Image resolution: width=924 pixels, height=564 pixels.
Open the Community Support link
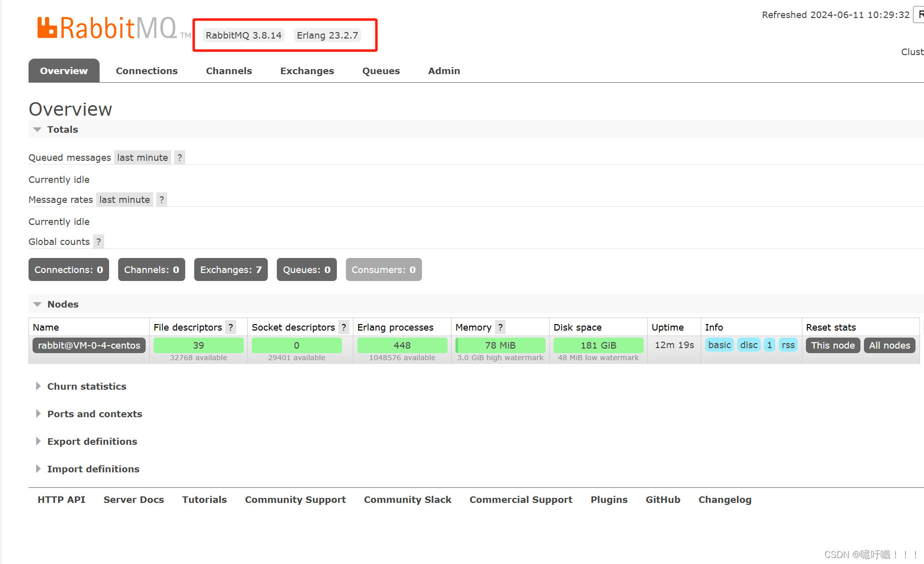tap(295, 499)
